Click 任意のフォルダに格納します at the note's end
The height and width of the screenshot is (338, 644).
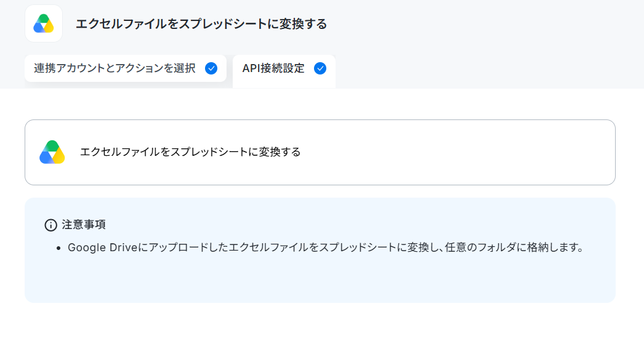tap(514, 247)
